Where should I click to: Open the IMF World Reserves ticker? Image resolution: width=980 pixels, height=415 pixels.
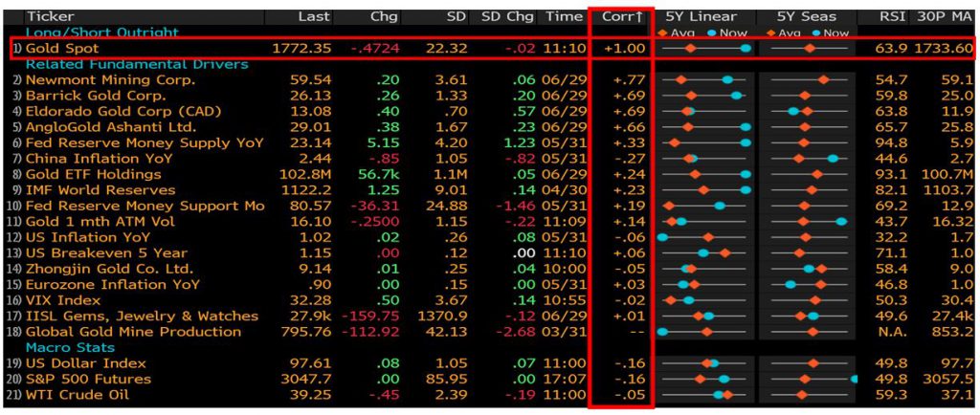click(x=100, y=190)
